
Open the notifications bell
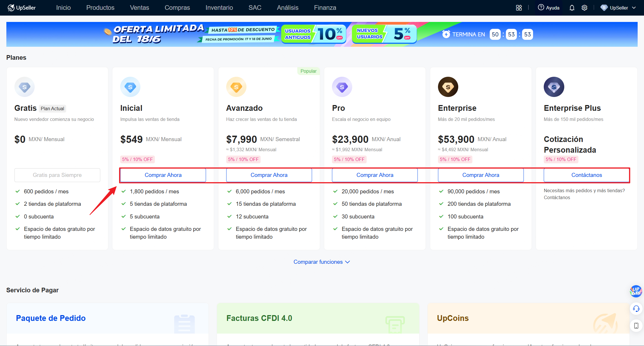pyautogui.click(x=572, y=8)
